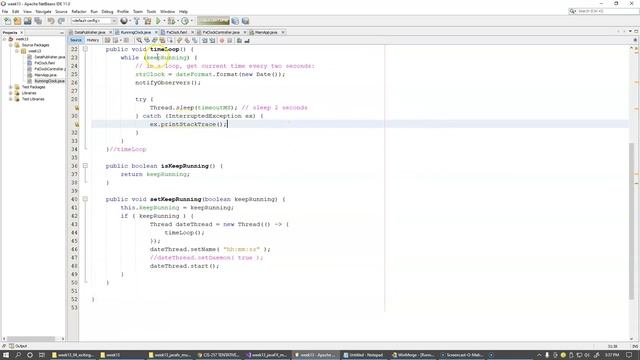The width and height of the screenshot is (640, 360).
Task: Open the default config dropdown
Action: click(94, 21)
